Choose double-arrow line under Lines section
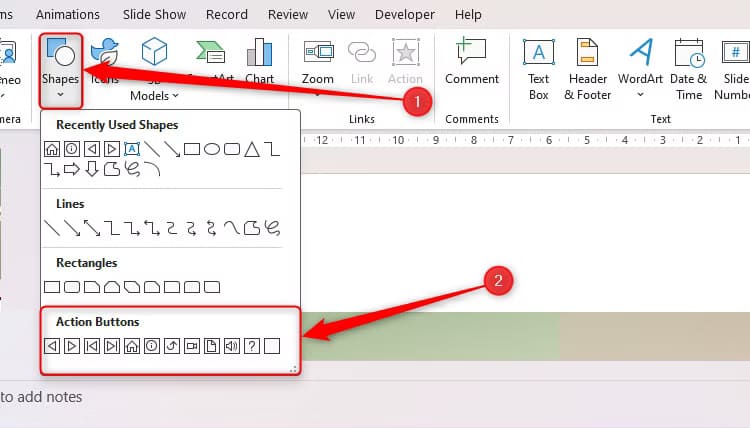The height and width of the screenshot is (428, 750). click(x=92, y=228)
